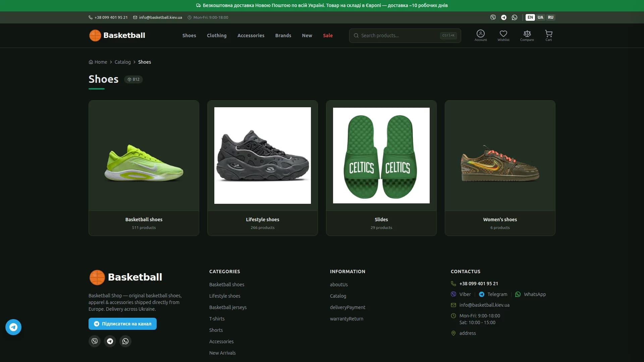Image resolution: width=644 pixels, height=362 pixels.
Task: Go to Catalog breadcrumb link
Action: pyautogui.click(x=122, y=62)
